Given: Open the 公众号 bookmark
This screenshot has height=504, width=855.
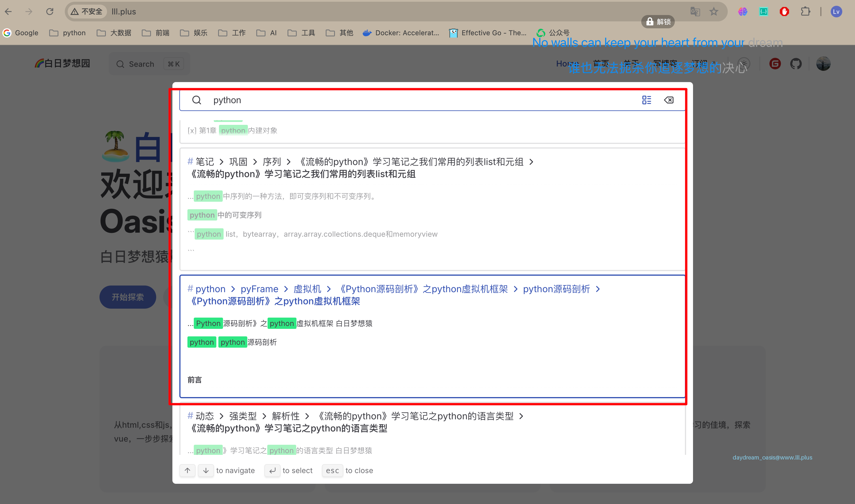Looking at the screenshot, I should 553,33.
